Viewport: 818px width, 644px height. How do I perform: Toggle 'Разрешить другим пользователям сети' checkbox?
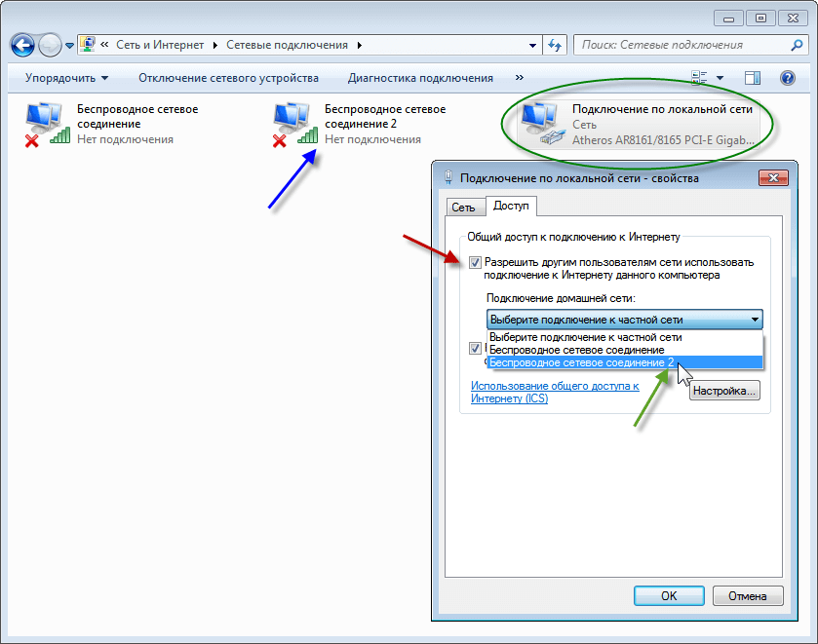pyautogui.click(x=475, y=262)
